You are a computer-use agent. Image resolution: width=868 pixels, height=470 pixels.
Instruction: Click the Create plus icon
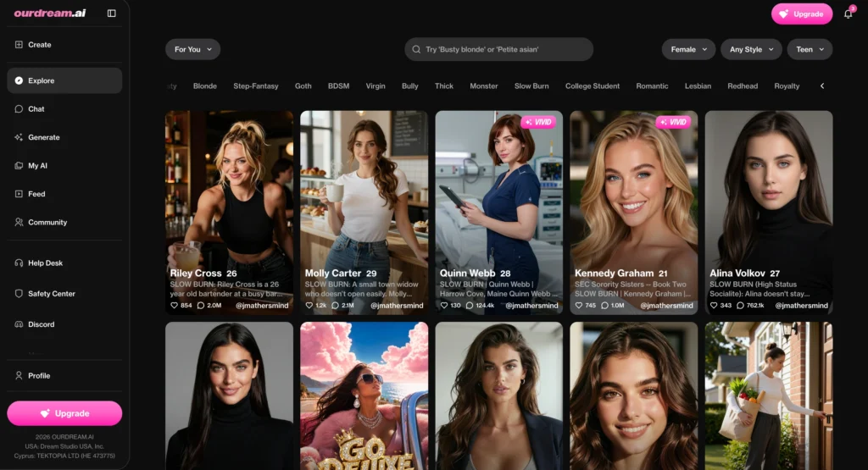(19, 44)
